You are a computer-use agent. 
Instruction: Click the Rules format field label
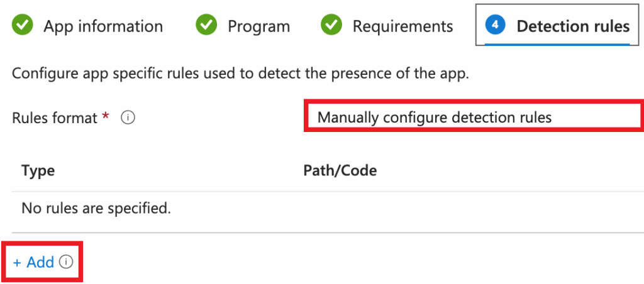click(54, 117)
